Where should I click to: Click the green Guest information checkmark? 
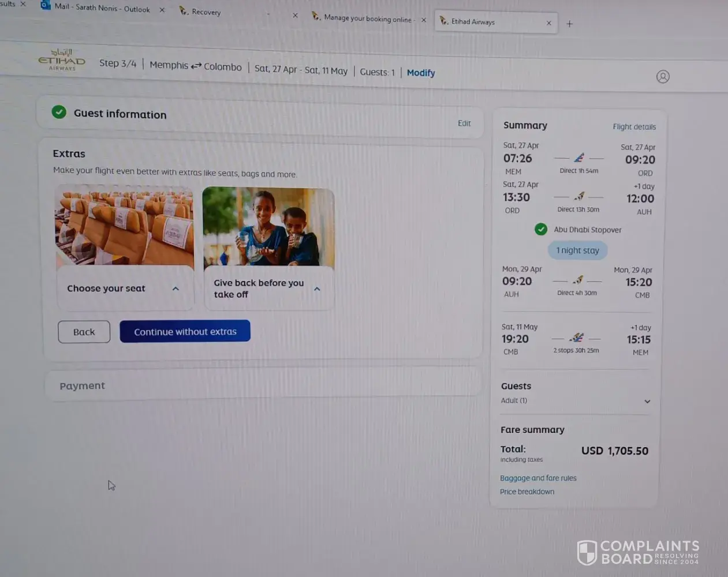[59, 112]
